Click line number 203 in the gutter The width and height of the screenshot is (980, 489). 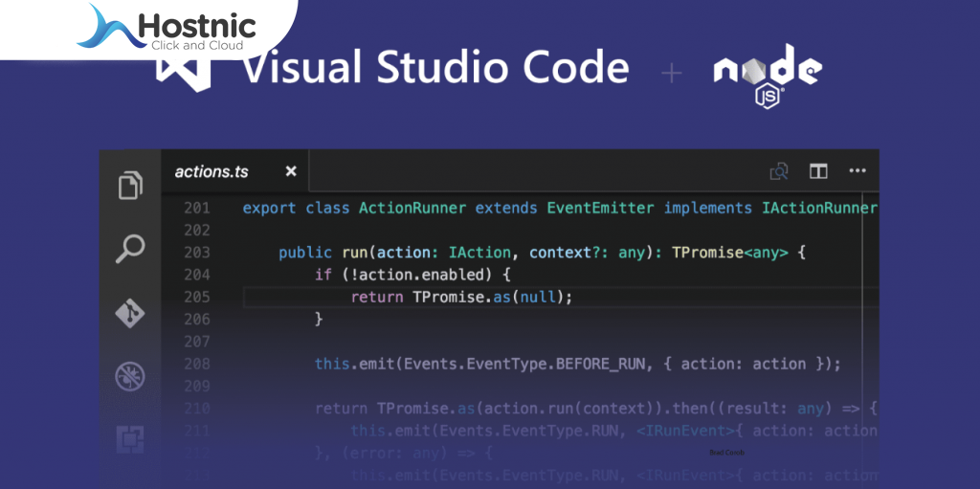tap(196, 253)
